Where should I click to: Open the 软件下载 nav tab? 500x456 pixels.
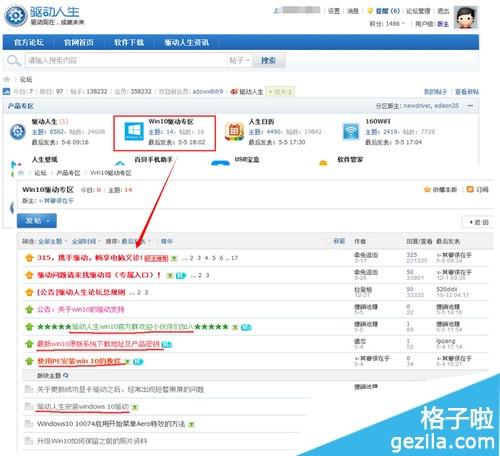129,42
